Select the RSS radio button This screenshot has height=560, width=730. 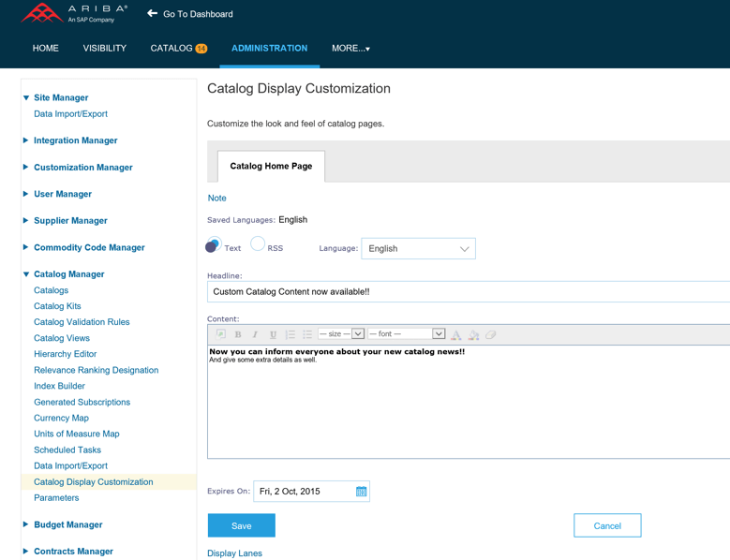coord(258,243)
